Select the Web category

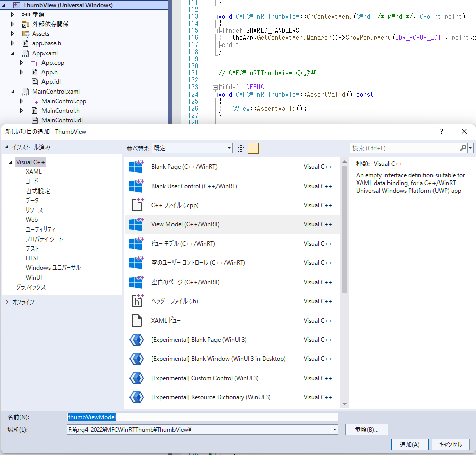click(32, 219)
